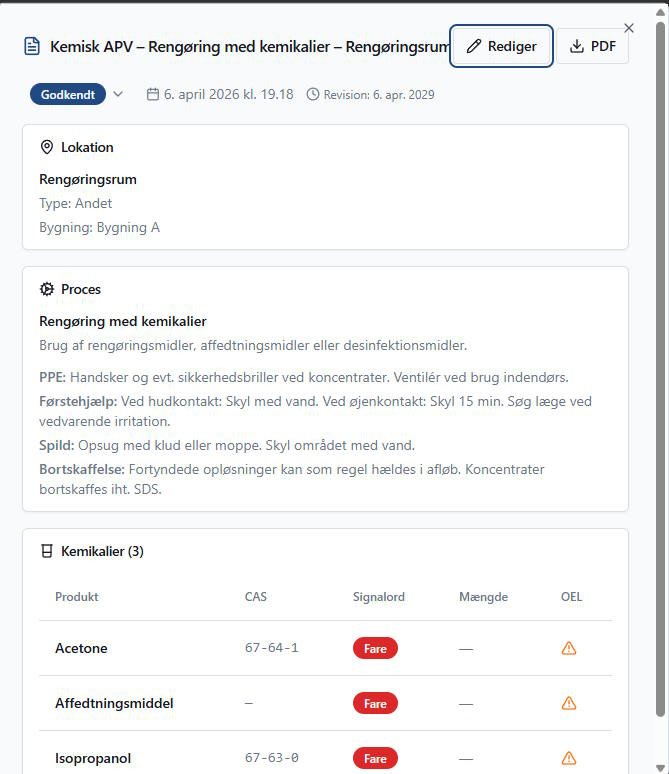Click the gear icon next to Proces
This screenshot has width=669, height=774.
(x=46, y=289)
